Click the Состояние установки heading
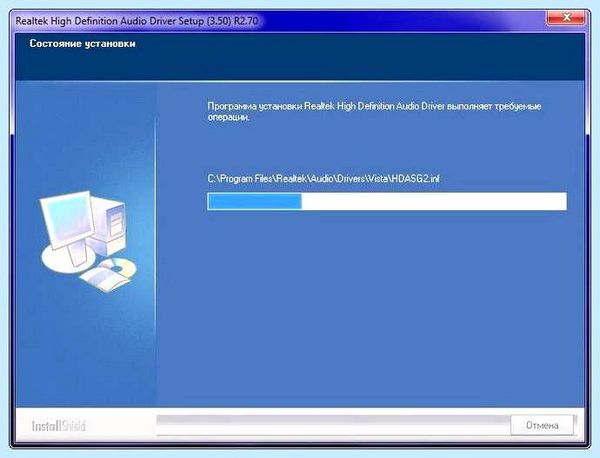This screenshot has height=458, width=600. 83,44
